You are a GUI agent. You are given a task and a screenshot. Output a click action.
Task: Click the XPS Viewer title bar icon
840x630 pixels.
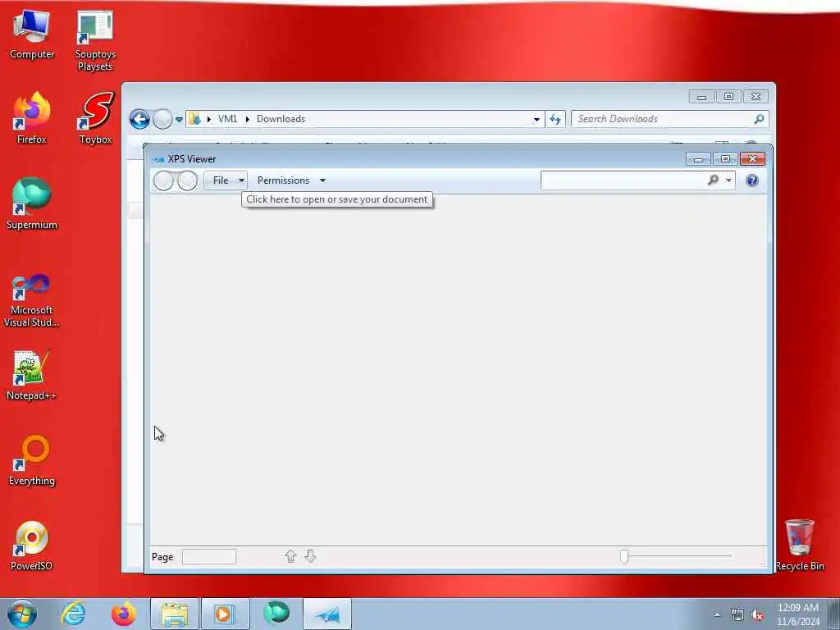coord(158,159)
